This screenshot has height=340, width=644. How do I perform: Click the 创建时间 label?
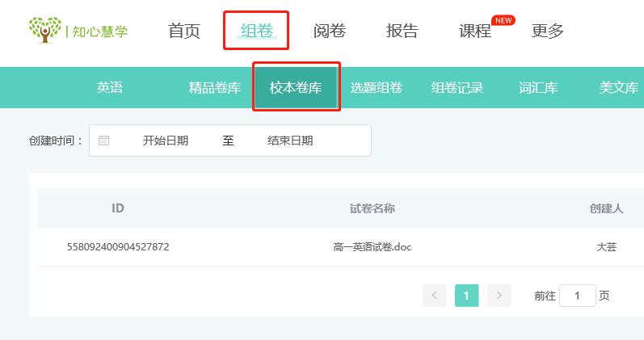point(56,141)
